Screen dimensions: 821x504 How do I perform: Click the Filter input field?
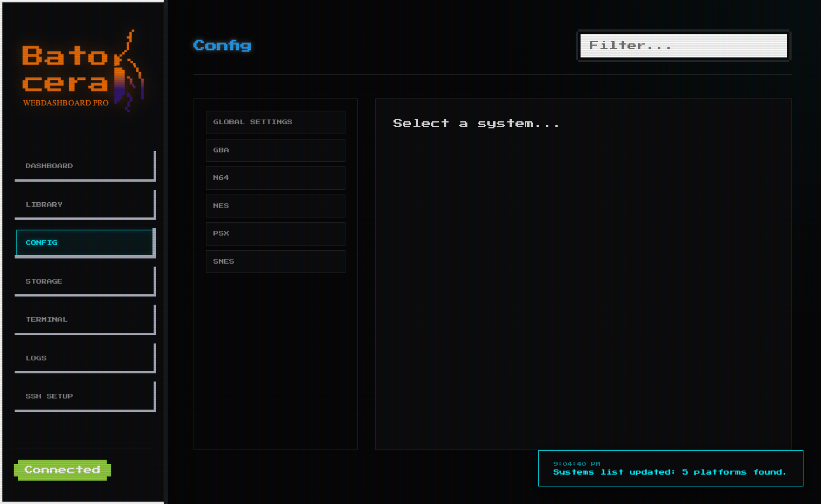point(684,46)
